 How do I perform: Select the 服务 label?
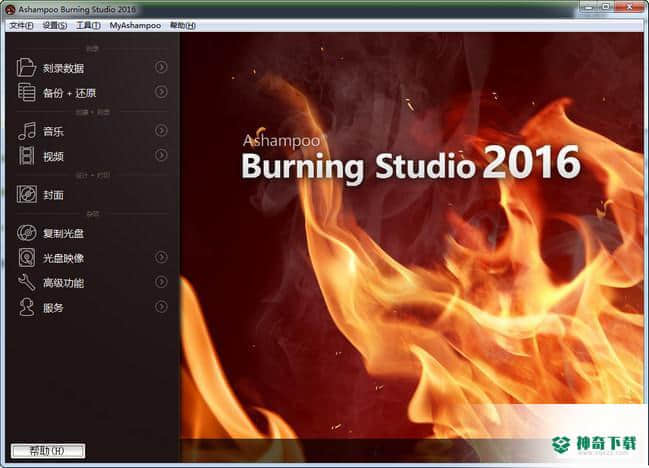coord(53,308)
